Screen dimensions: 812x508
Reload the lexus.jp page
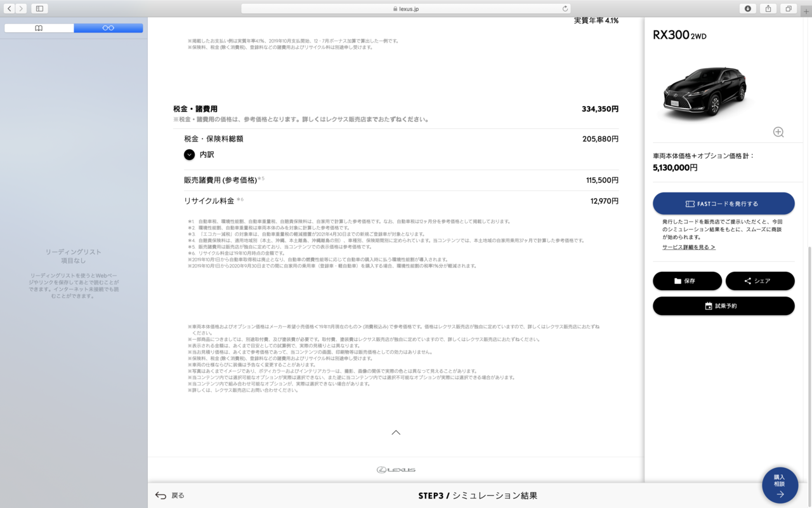[565, 9]
